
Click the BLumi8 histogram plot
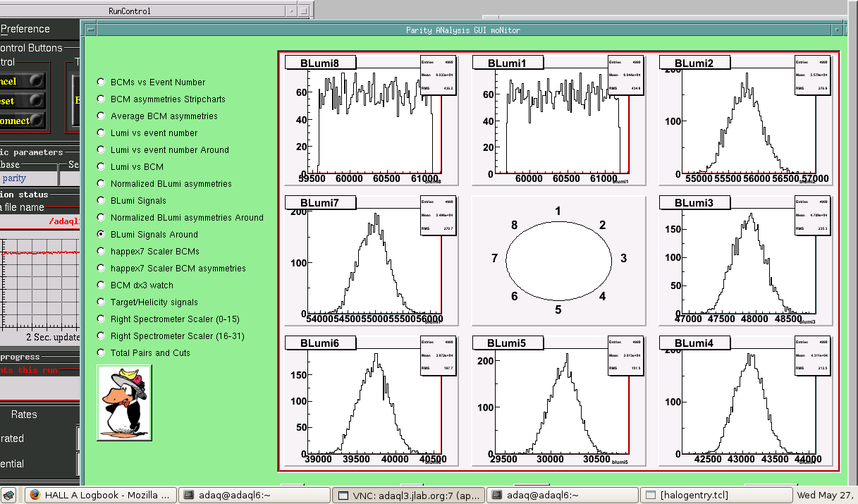pyautogui.click(x=372, y=121)
